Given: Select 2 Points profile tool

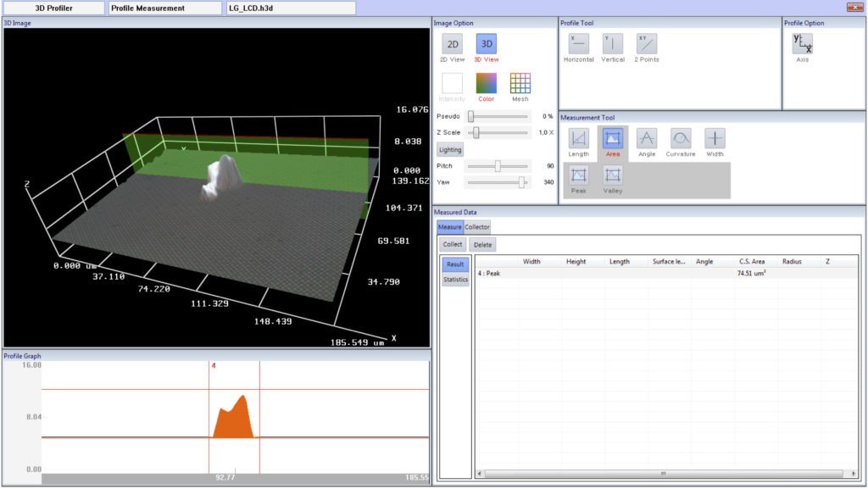Looking at the screenshot, I should (647, 44).
